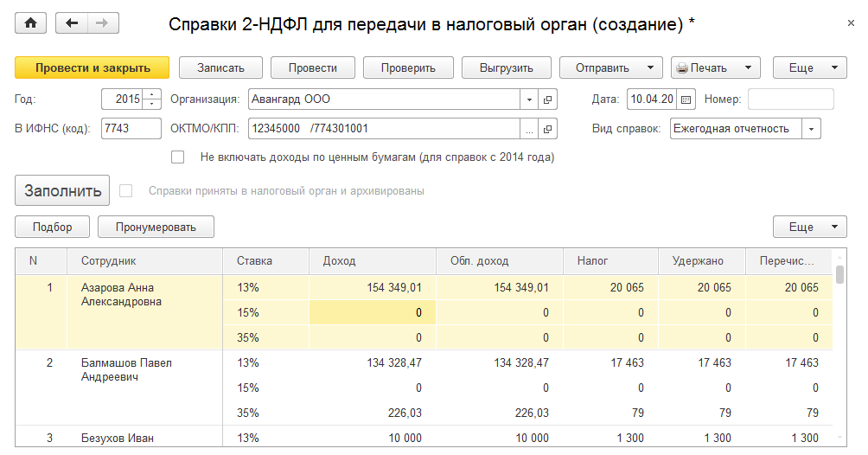Click the Проверить button

(409, 67)
